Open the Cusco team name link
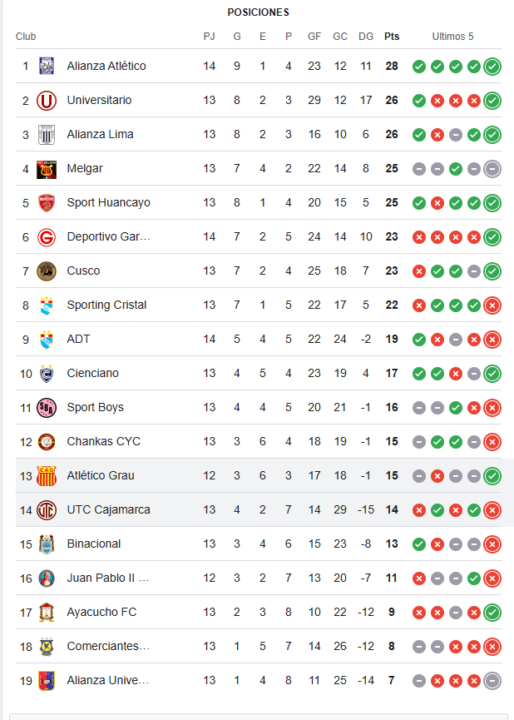Viewport: 514px width, 720px height. (x=83, y=271)
